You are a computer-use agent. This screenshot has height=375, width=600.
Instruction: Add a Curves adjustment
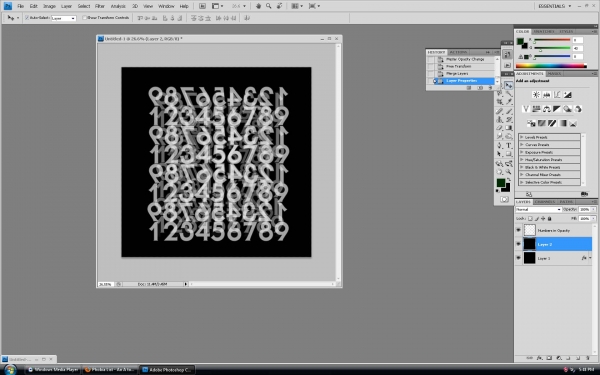point(557,95)
